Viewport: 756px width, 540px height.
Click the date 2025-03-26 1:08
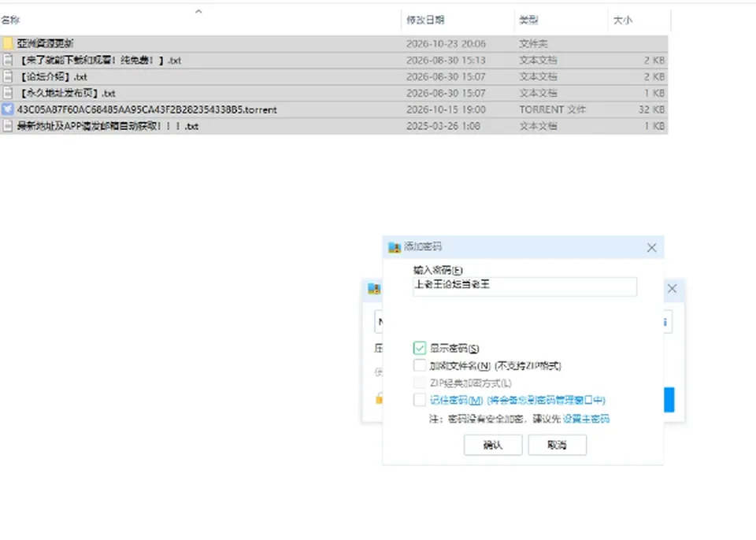tap(443, 126)
